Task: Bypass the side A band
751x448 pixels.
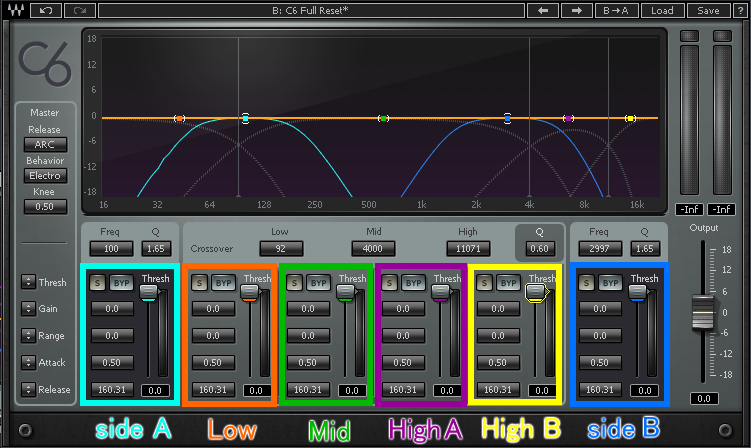Action: coord(122,283)
